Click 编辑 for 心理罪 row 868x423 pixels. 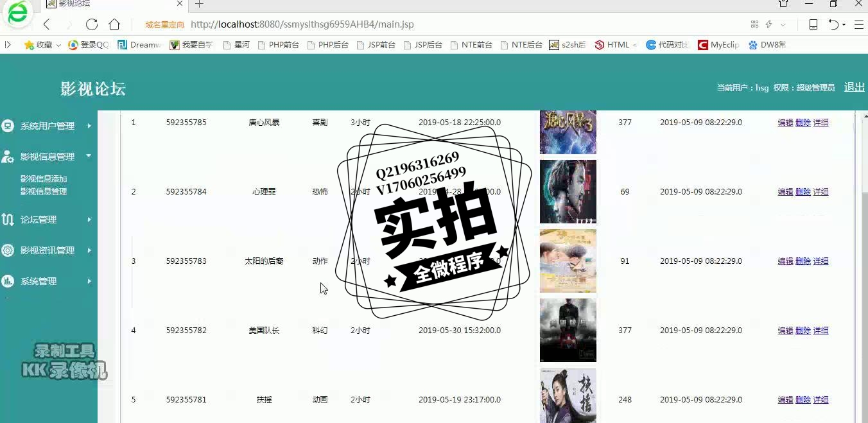point(785,192)
